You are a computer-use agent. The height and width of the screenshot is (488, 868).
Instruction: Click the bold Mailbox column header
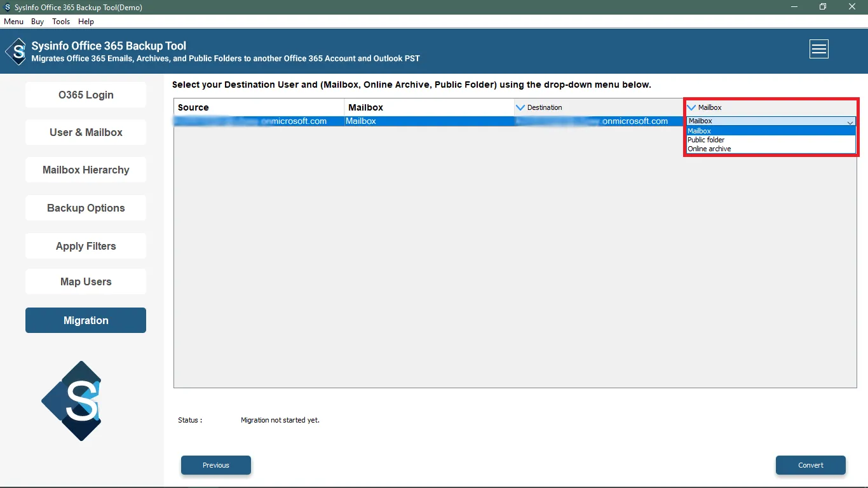[430, 107]
